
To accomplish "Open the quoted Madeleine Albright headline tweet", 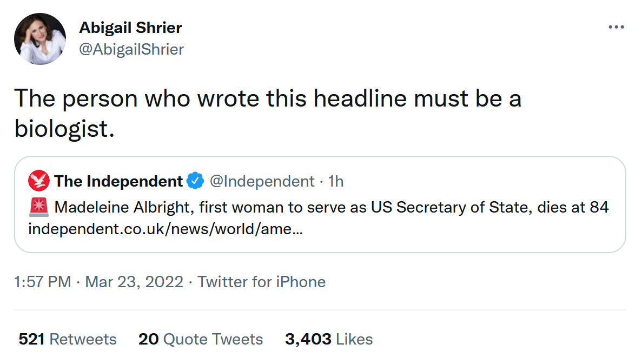I will click(x=332, y=207).
